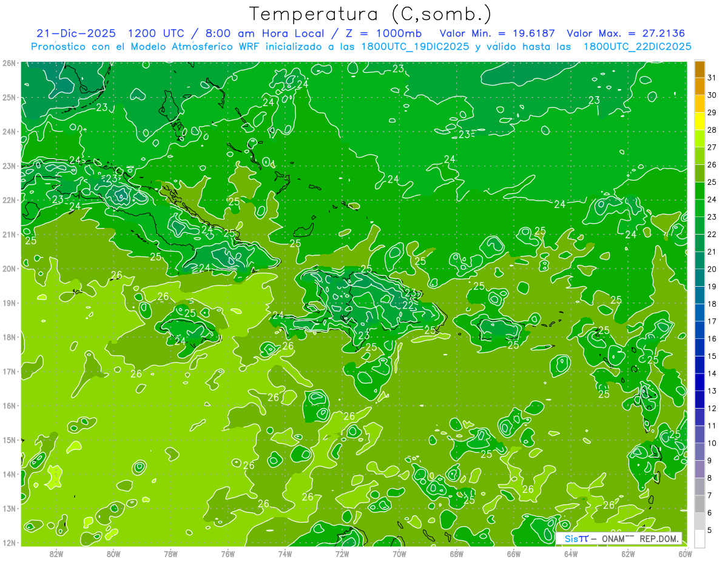
Task: Click the colorbar label 10
Action: 712,443
